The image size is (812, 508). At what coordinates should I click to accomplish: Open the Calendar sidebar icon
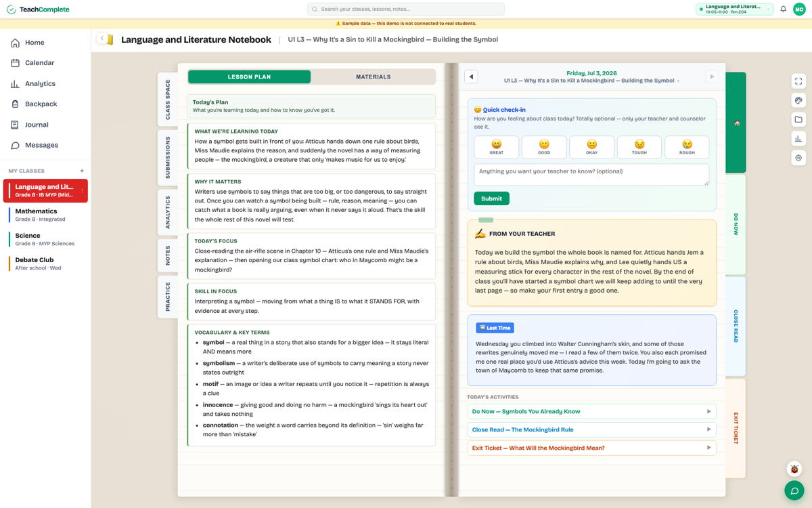click(x=15, y=63)
